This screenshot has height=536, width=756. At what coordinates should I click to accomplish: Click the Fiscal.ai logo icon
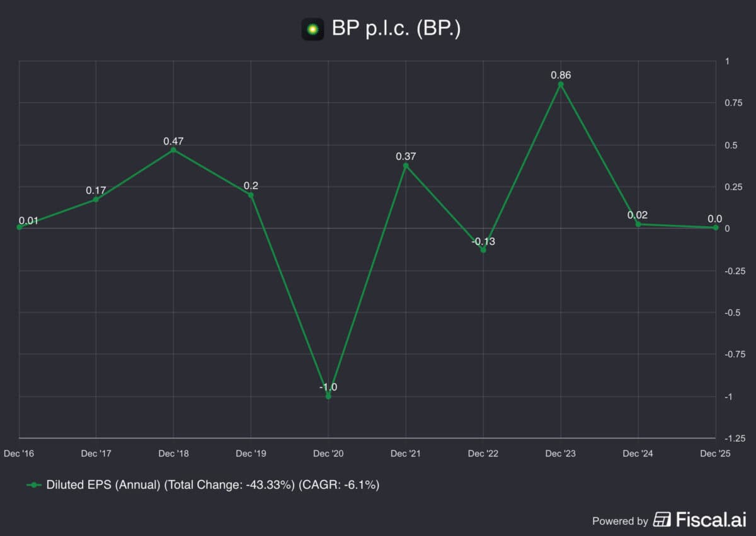point(662,520)
